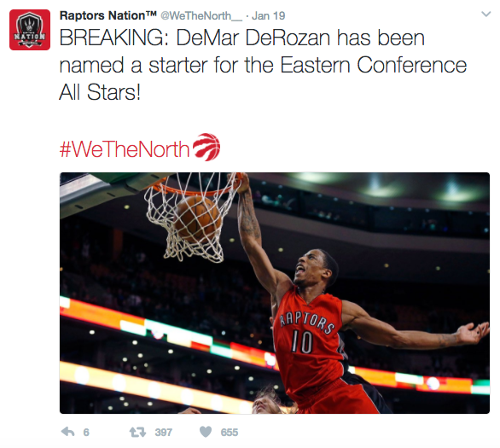Click the retweet count 397
This screenshot has width=500, height=448.
coord(164,433)
